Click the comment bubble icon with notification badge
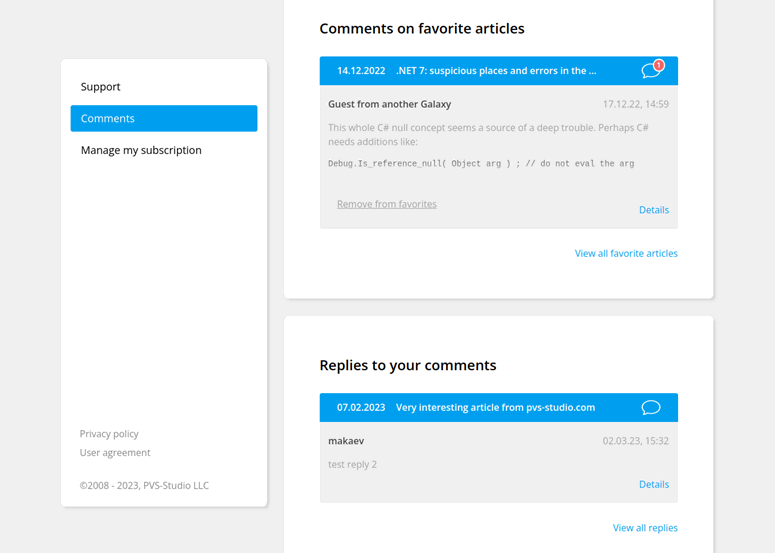Viewport: 775px width, 553px height. coord(651,70)
